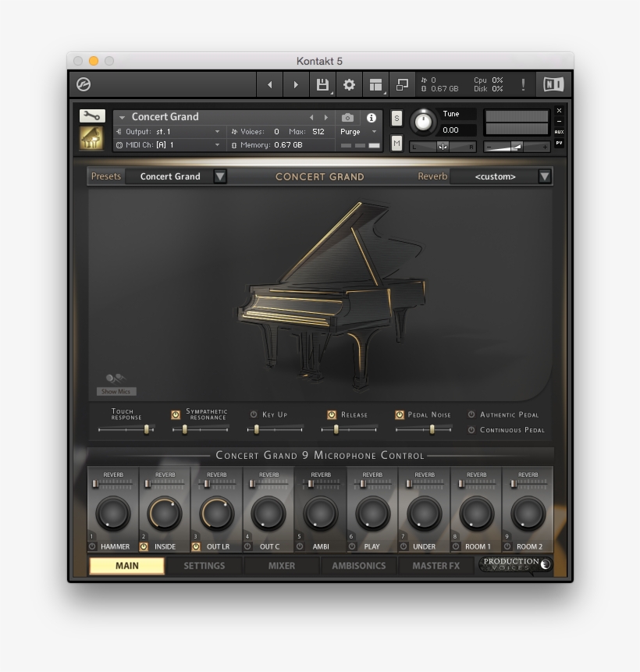Switch to the MAIN tab
640x672 pixels.
127,565
